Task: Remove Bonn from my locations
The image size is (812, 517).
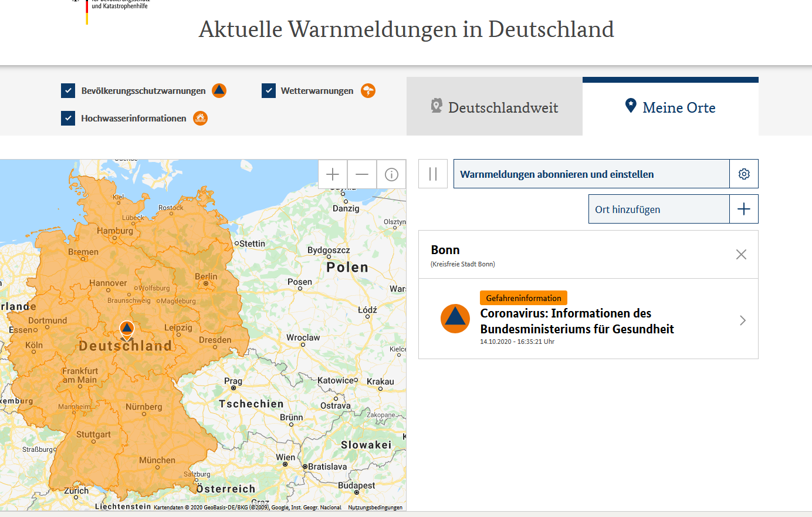Action: coord(741,254)
